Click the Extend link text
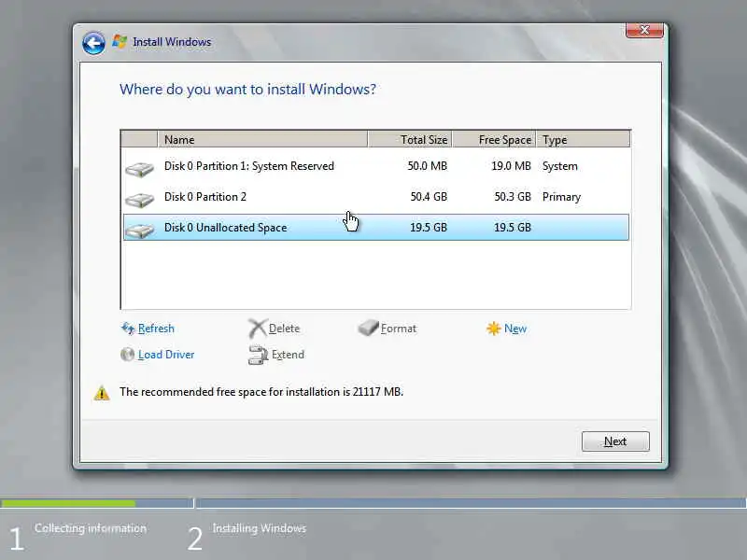Image resolution: width=747 pixels, height=560 pixels. tap(288, 355)
